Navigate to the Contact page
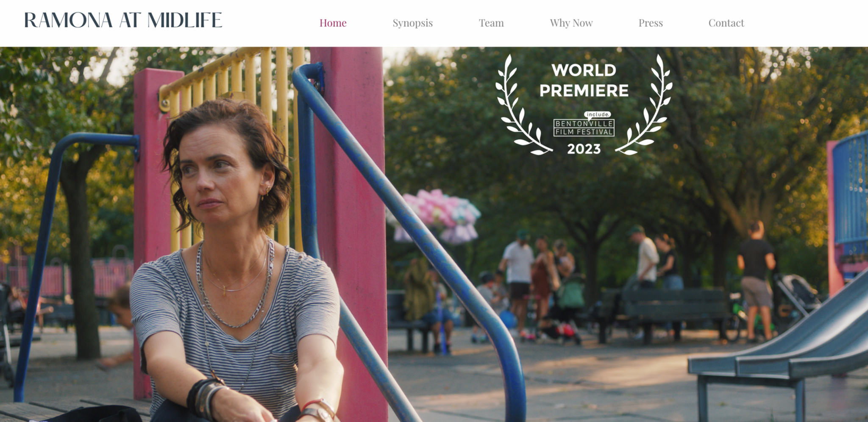Screen dimensions: 868x422 click(726, 23)
